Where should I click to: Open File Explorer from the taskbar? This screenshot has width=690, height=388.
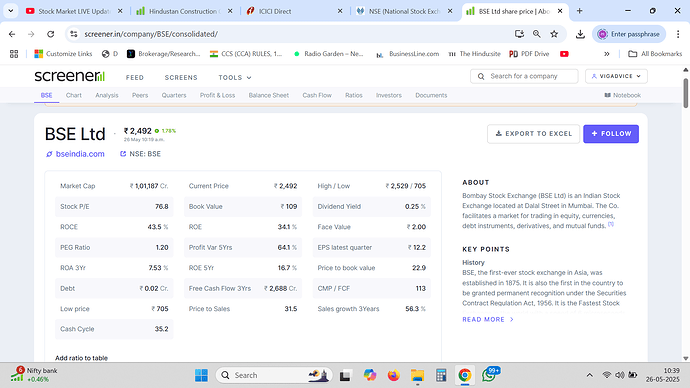[417, 375]
